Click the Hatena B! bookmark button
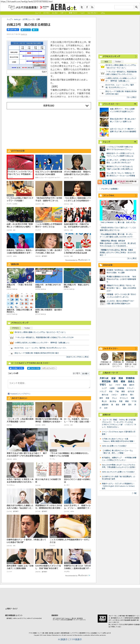The image size is (140, 644). pyautogui.click(x=35, y=30)
